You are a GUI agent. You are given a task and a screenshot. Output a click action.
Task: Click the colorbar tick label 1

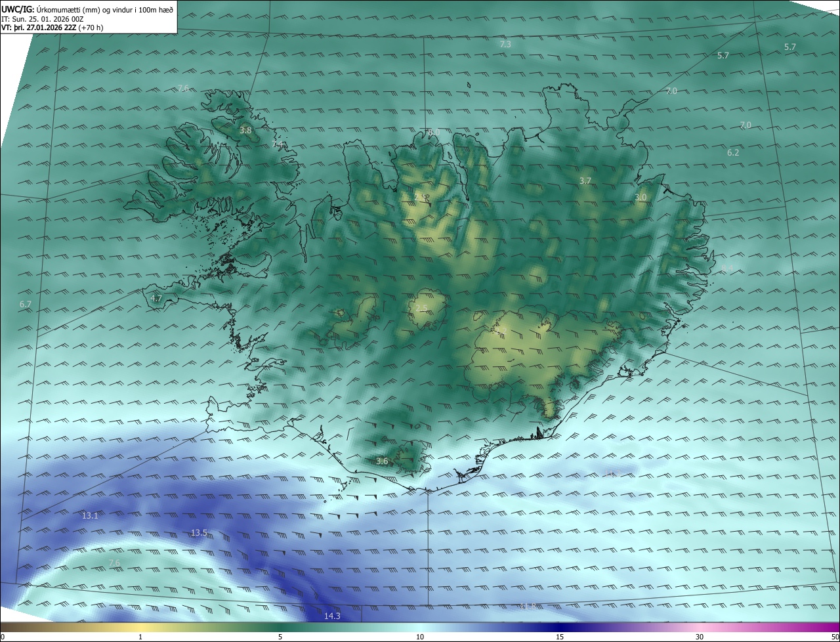(140, 637)
